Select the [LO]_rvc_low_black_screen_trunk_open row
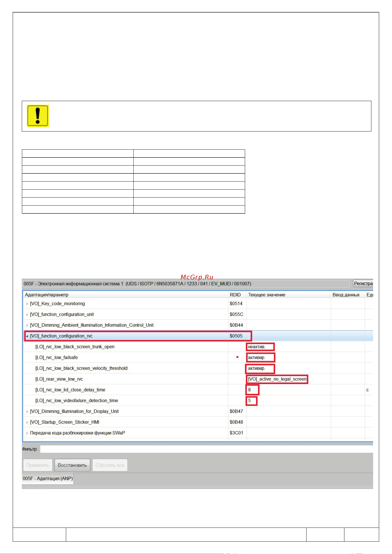 pyautogui.click(x=198, y=347)
